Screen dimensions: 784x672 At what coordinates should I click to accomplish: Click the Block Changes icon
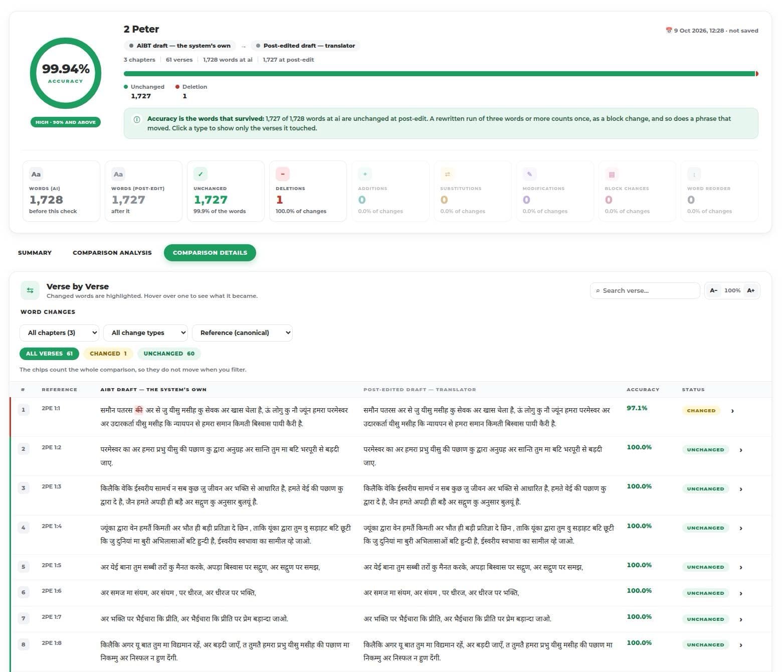[612, 174]
